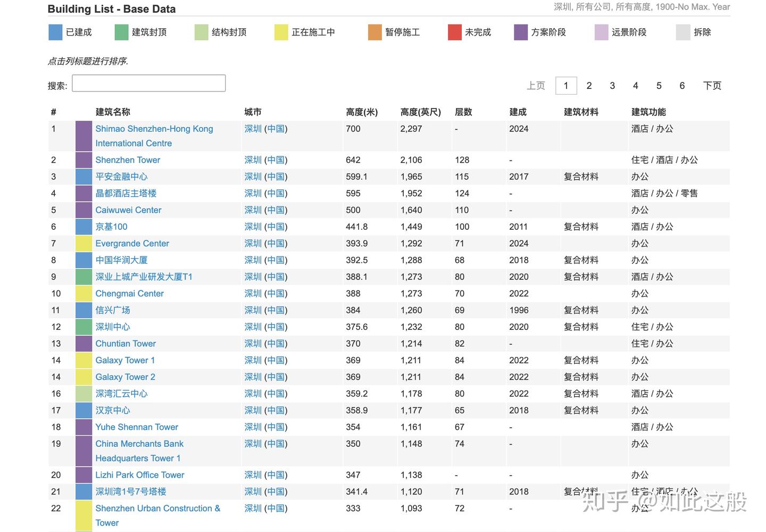The height and width of the screenshot is (532, 766).
Task: Sort by 建筑名称 column header
Action: coord(113,112)
